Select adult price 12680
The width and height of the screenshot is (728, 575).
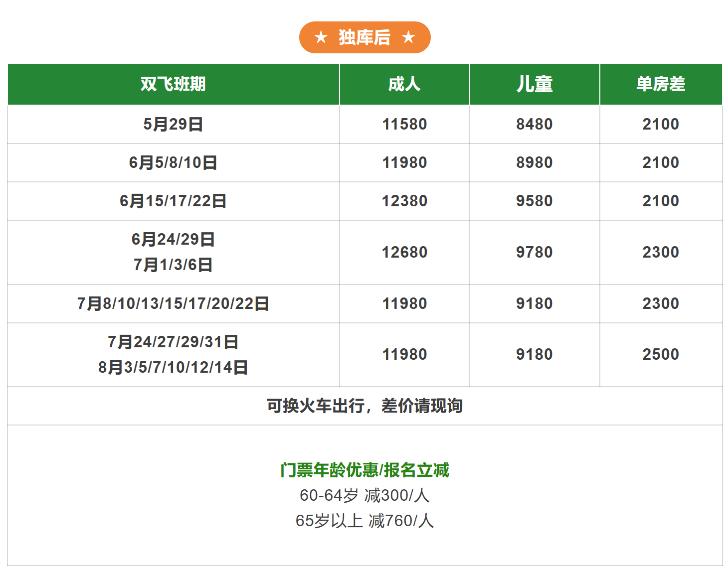(x=404, y=252)
